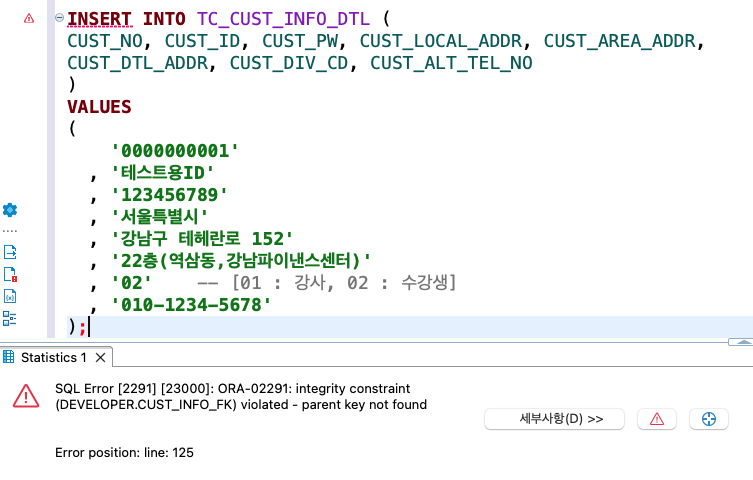Click the value '123456789'
The height and width of the screenshot is (480, 753).
coord(169,195)
